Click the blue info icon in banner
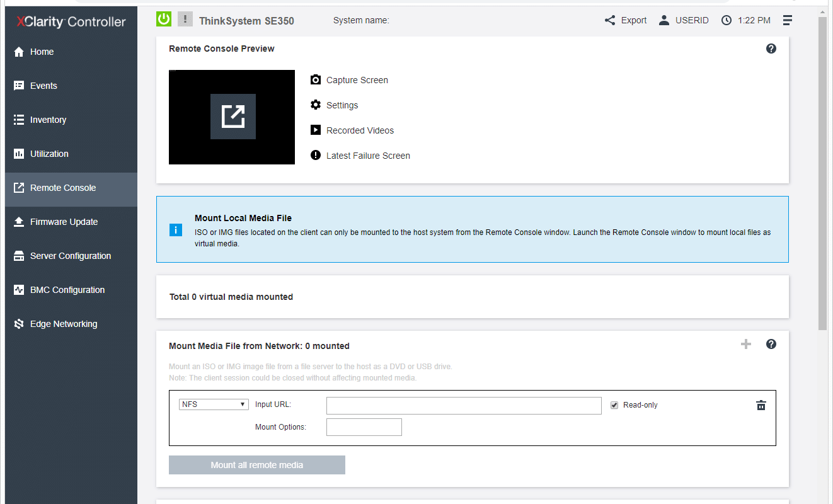The image size is (833, 504). (176, 230)
